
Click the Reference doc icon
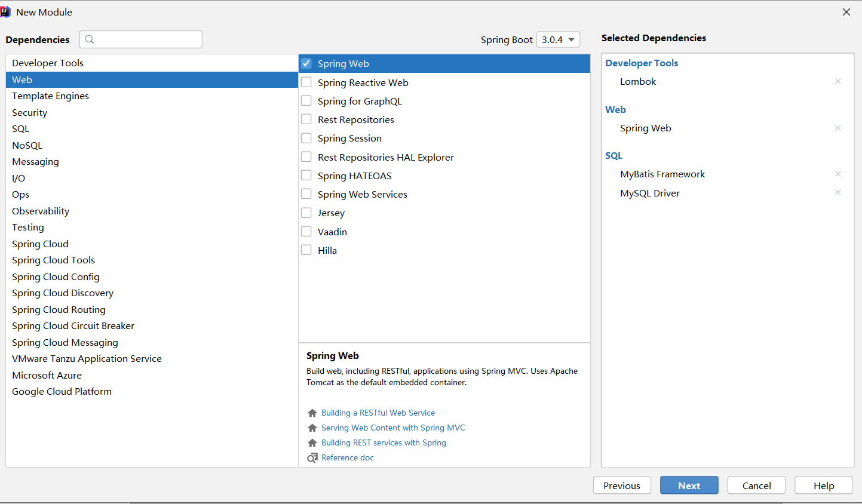(x=312, y=458)
